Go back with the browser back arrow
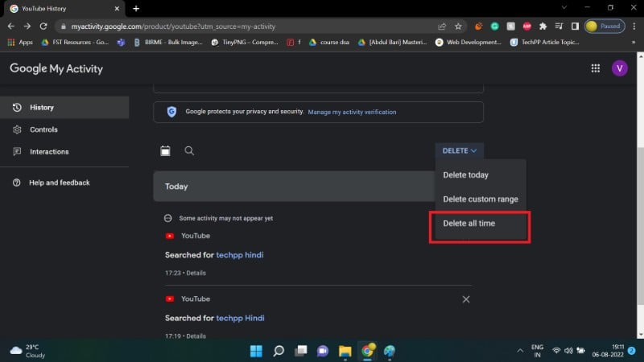The width and height of the screenshot is (644, 362). click(11, 27)
